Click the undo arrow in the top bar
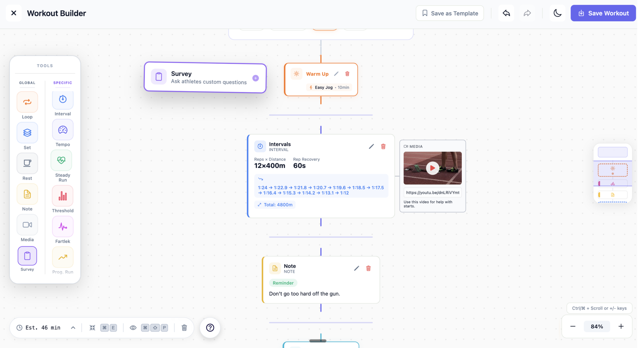This screenshot has height=348, width=644. (506, 13)
